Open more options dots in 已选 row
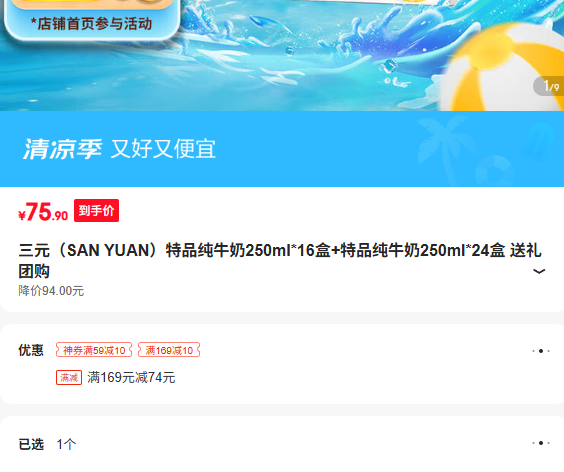The image size is (564, 472). point(541,443)
